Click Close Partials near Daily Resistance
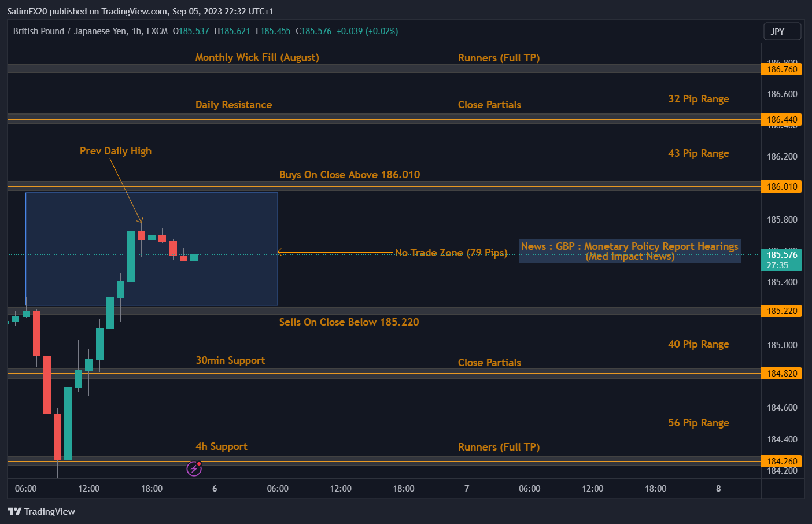 pyautogui.click(x=489, y=105)
